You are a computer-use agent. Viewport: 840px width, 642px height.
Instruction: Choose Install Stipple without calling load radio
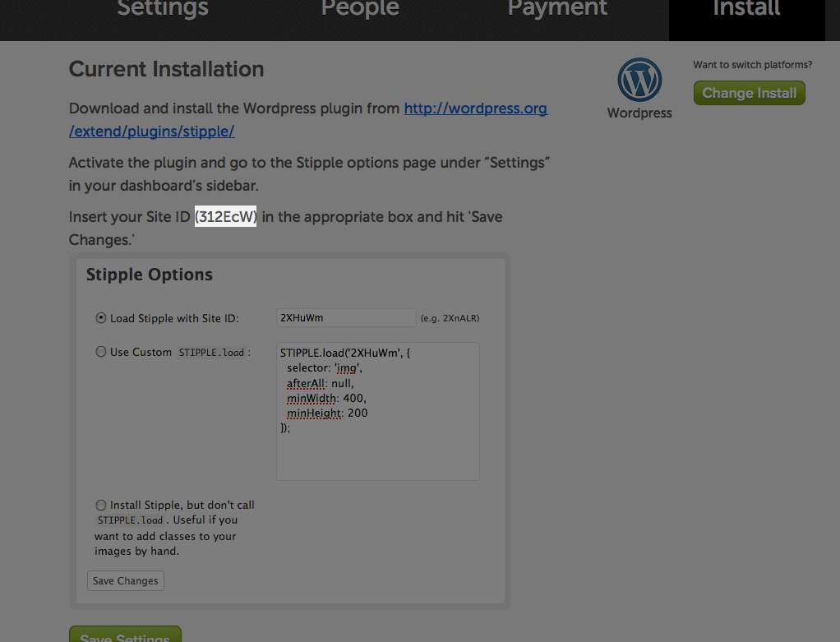click(101, 505)
